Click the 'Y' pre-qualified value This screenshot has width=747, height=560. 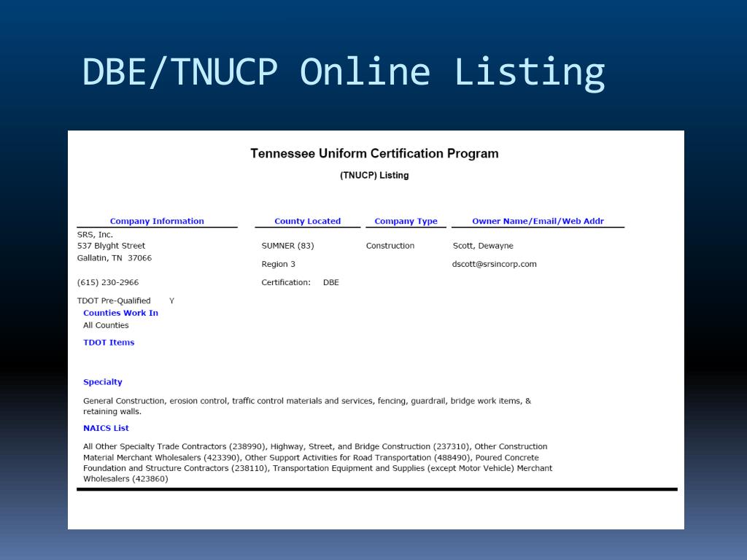pos(172,301)
